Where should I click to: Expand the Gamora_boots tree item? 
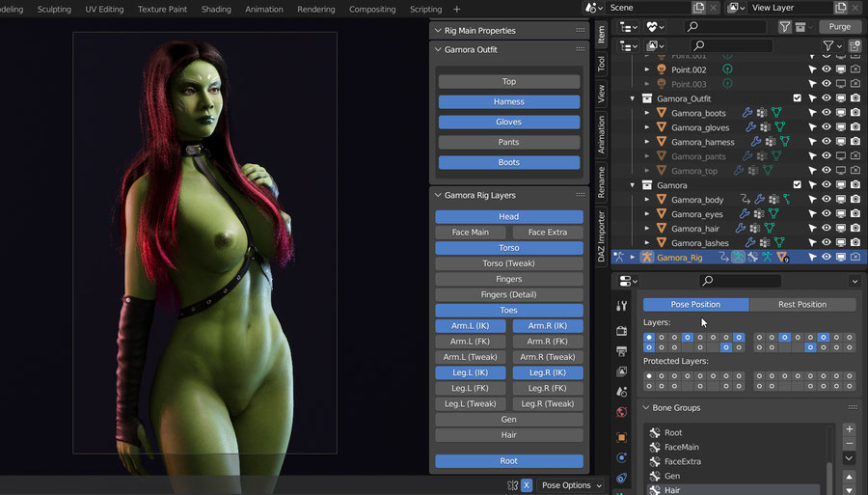click(646, 113)
